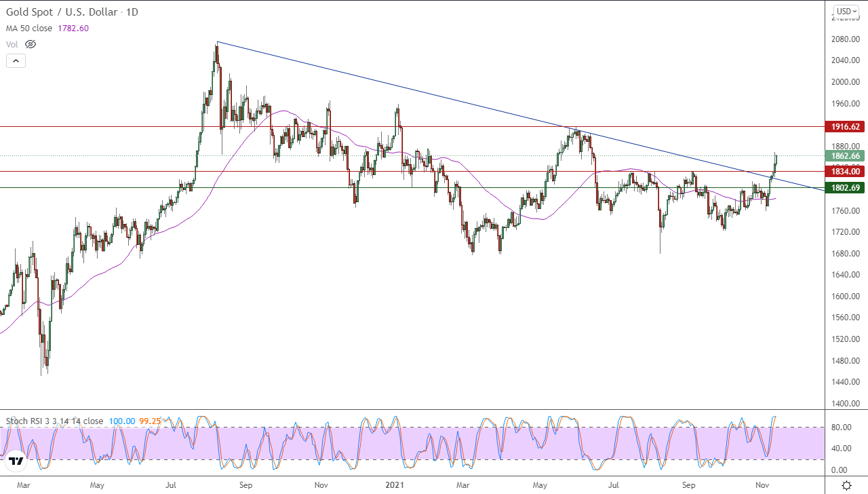
Task: Click the Vol indicator label
Action: coord(12,44)
